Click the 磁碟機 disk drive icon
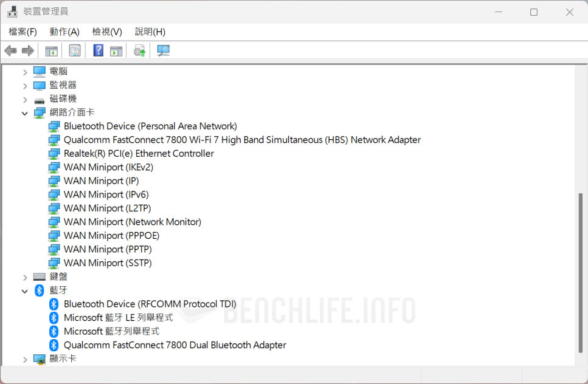 pyautogui.click(x=39, y=100)
